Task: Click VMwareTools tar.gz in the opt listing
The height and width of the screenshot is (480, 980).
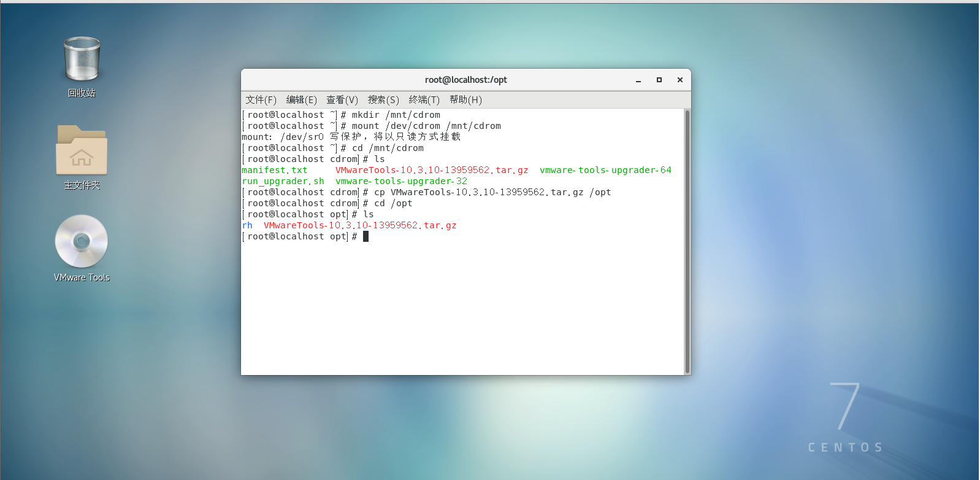Action: [x=360, y=225]
